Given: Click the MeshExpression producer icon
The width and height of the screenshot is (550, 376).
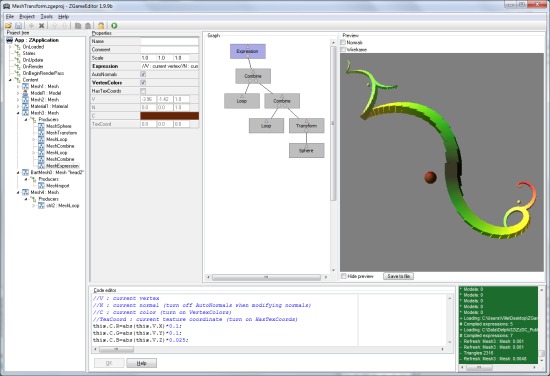Looking at the screenshot, I should [x=41, y=166].
